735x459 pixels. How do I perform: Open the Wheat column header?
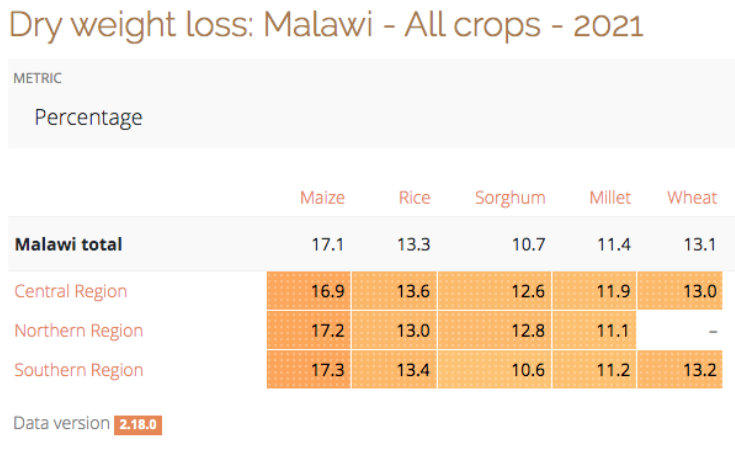(x=692, y=197)
